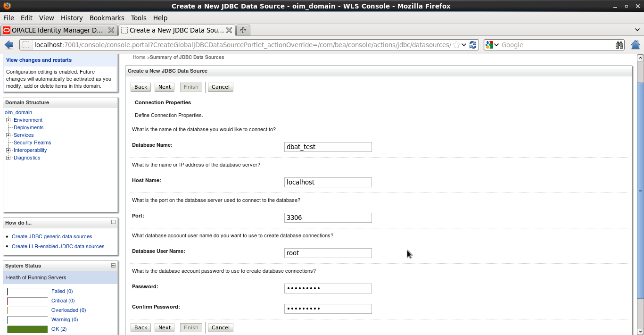This screenshot has height=335, width=644.
Task: Click the Next button
Action: point(164,87)
